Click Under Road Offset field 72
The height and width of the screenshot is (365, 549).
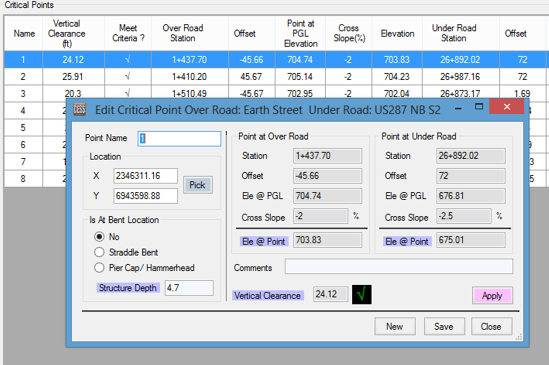point(471,176)
